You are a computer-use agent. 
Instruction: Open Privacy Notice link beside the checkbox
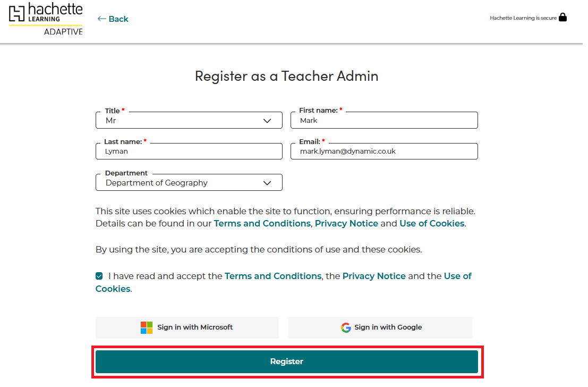(x=374, y=276)
